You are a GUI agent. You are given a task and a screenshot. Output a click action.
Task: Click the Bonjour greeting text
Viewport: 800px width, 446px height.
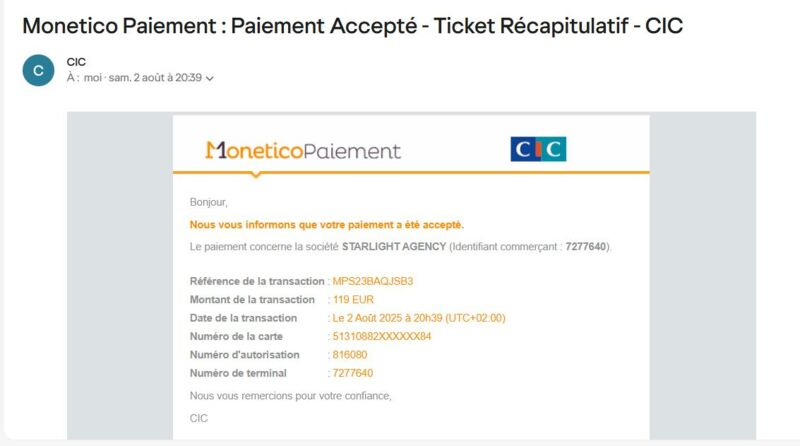click(209, 203)
